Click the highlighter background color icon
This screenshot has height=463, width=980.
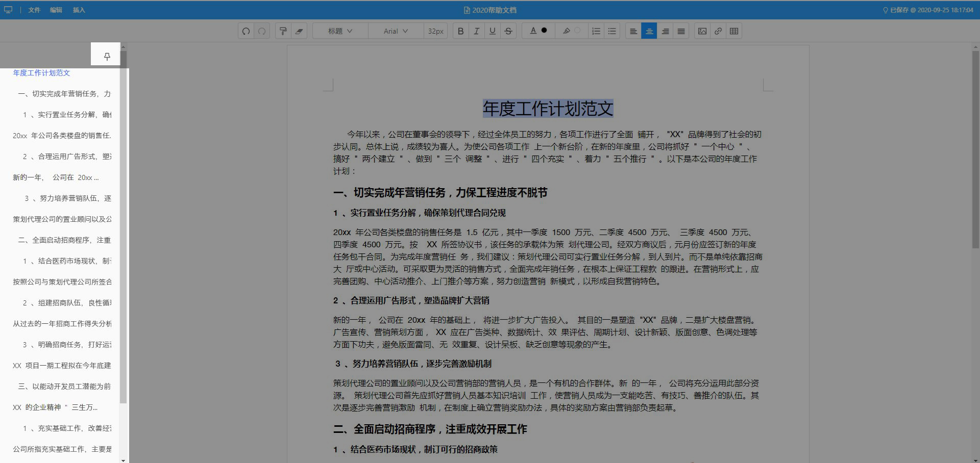(x=566, y=31)
